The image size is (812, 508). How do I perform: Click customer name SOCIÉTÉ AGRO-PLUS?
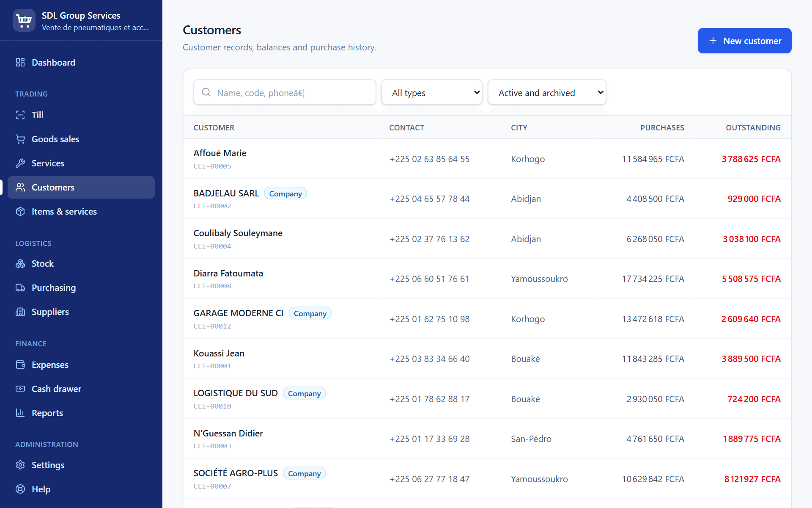[x=236, y=473]
